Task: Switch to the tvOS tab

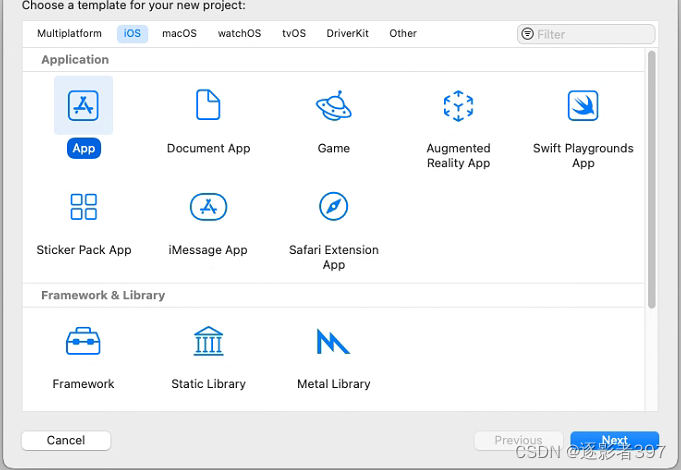Action: coord(294,33)
